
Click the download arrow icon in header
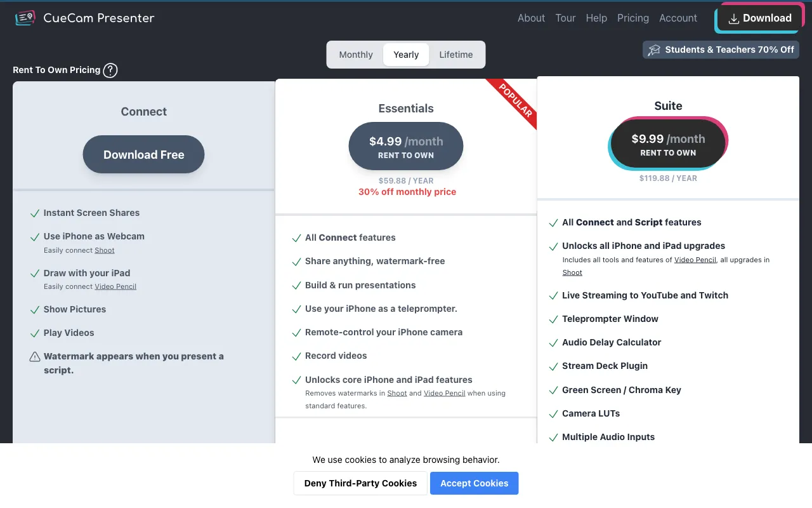point(733,18)
